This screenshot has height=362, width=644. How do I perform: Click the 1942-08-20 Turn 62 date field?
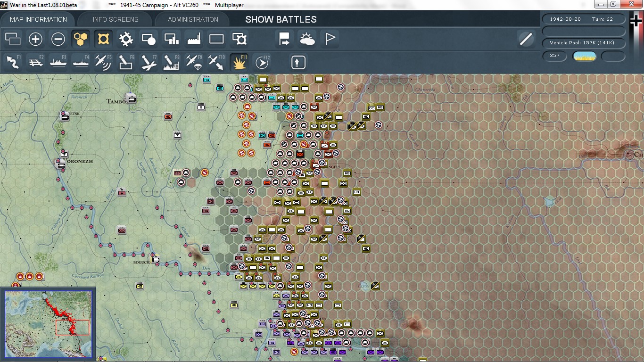pos(584,19)
